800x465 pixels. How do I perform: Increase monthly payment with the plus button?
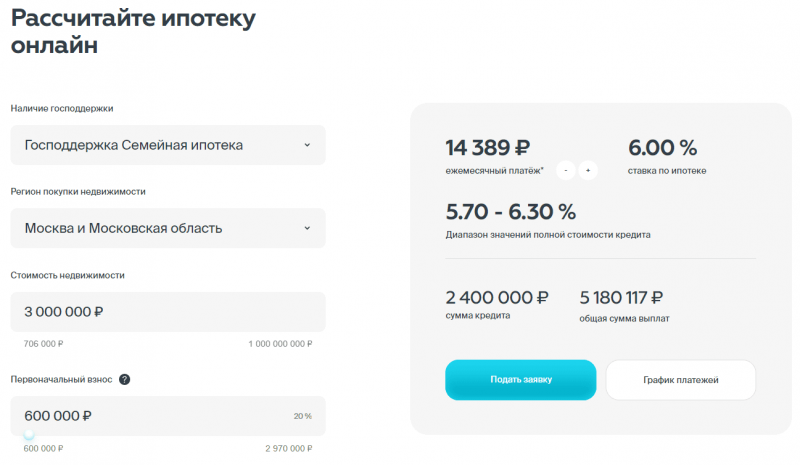pos(587,171)
